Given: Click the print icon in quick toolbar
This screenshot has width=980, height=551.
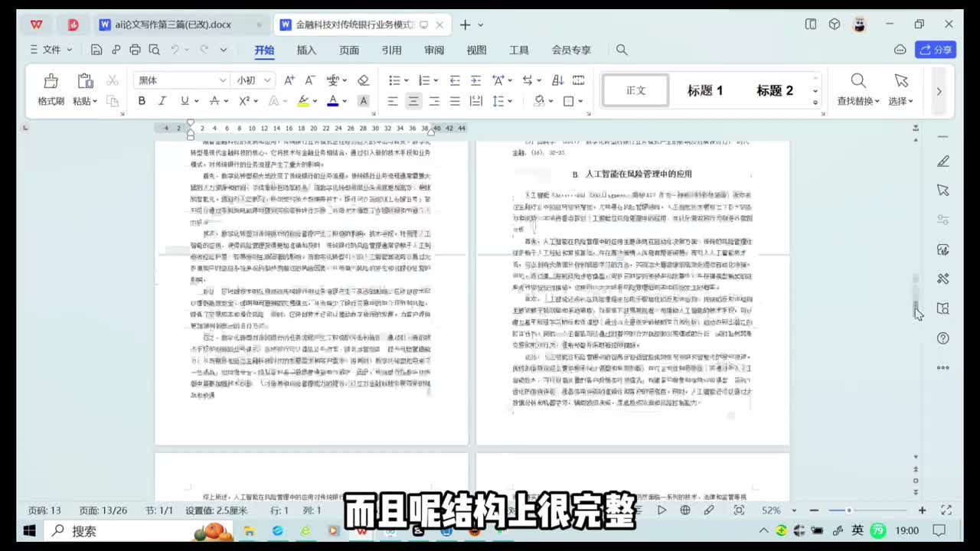Looking at the screenshot, I should tap(136, 50).
